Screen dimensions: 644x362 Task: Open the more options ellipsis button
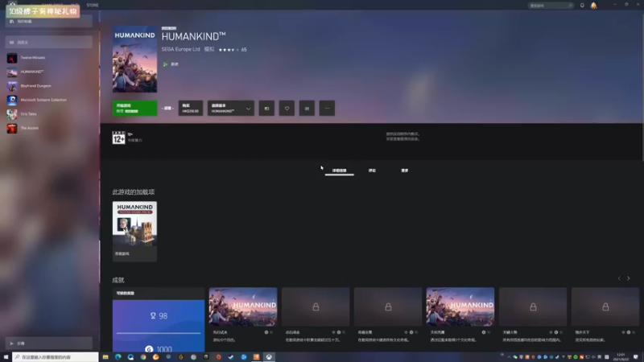tap(327, 109)
